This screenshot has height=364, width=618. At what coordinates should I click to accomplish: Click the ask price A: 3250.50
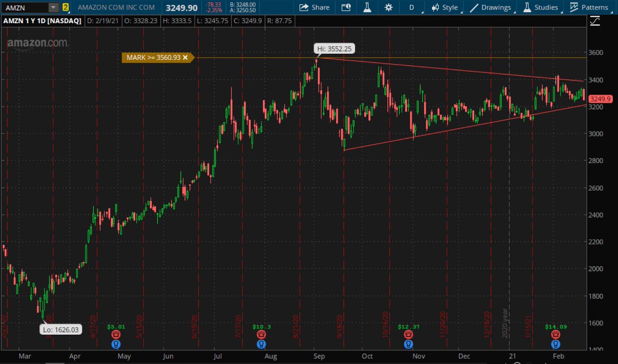pyautogui.click(x=244, y=11)
